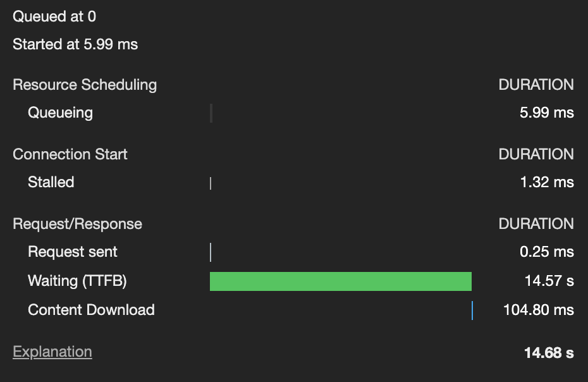Click the green Waiting (TTFB) bar

341,281
